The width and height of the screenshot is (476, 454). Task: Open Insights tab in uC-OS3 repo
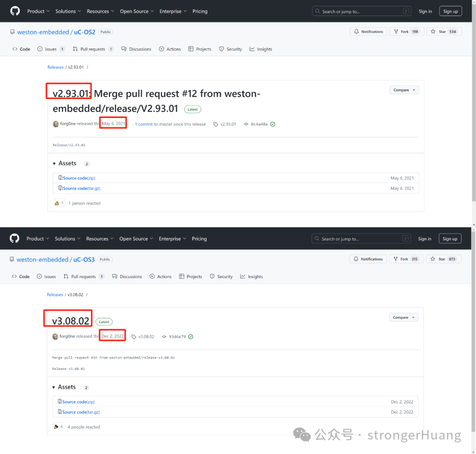[x=251, y=276]
